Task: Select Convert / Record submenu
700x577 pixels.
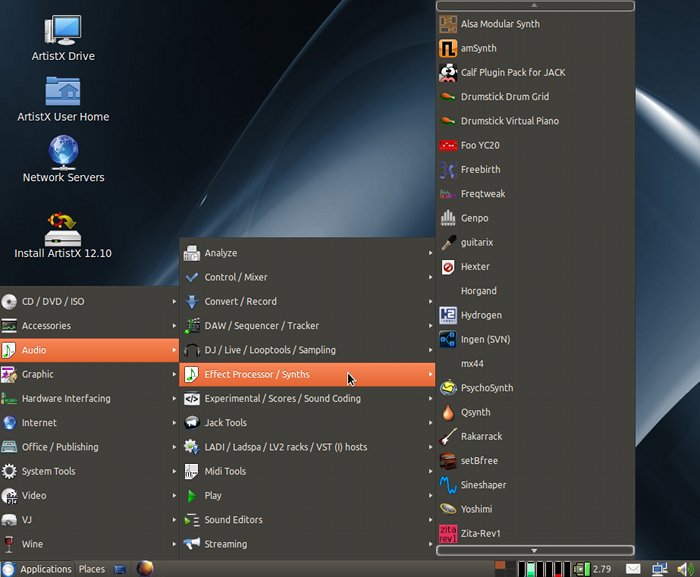Action: click(308, 301)
